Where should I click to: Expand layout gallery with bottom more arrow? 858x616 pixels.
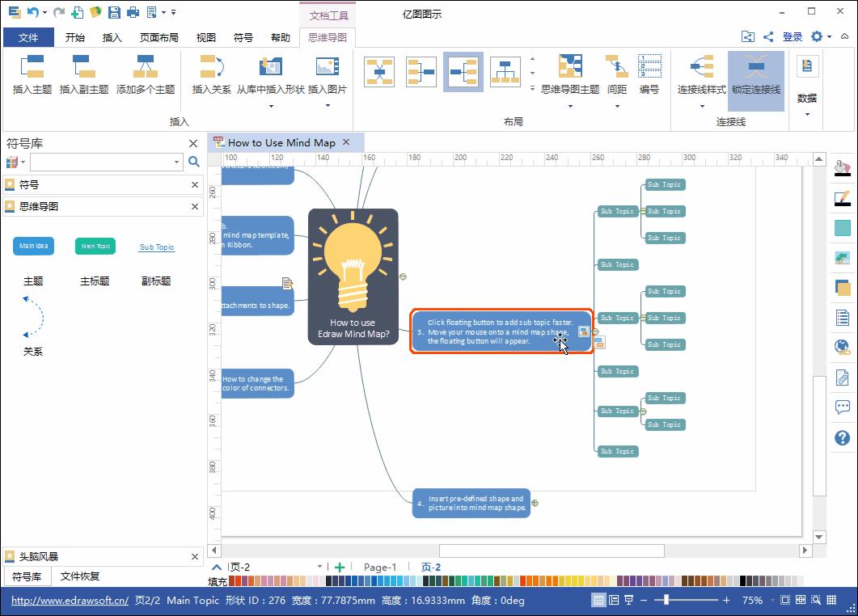pyautogui.click(x=532, y=88)
